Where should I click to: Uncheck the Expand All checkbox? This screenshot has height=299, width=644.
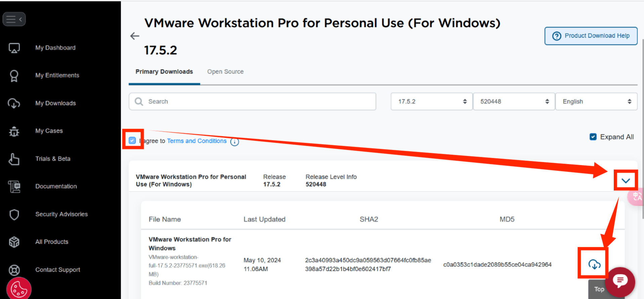click(x=593, y=137)
